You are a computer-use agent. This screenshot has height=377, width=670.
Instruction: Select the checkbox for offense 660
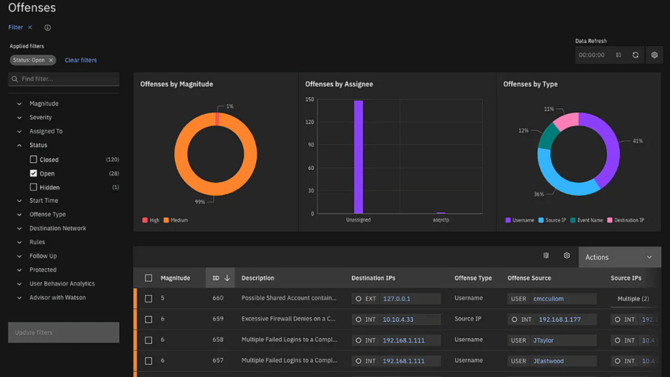point(148,299)
